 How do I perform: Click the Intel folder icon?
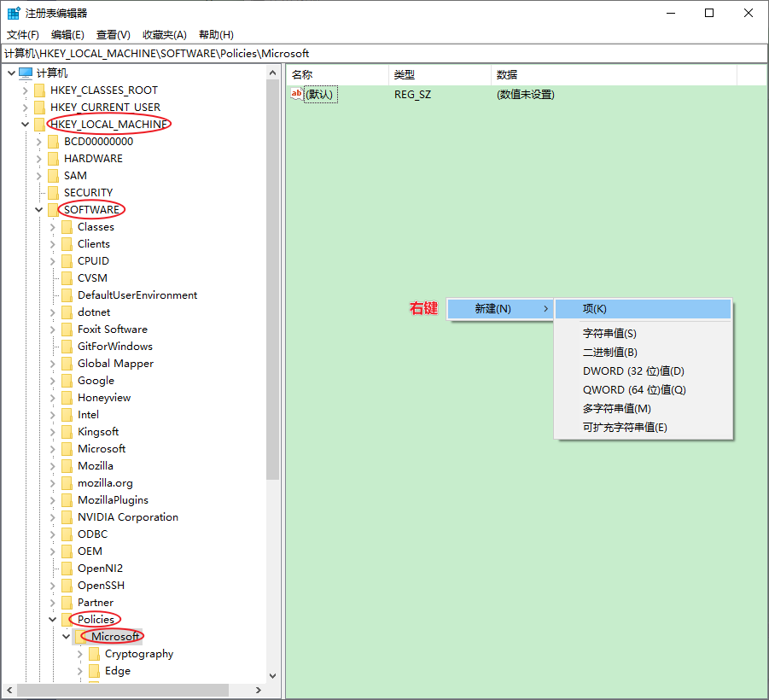pyautogui.click(x=67, y=415)
